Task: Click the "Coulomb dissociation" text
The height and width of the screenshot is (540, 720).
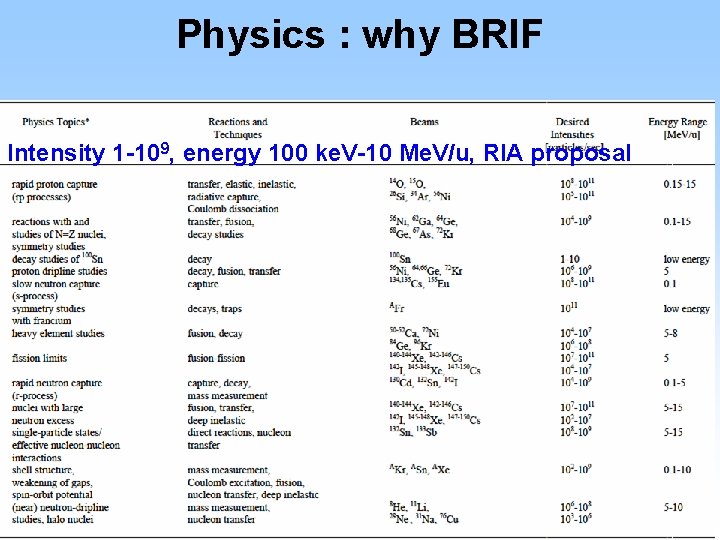Action: 233,209
